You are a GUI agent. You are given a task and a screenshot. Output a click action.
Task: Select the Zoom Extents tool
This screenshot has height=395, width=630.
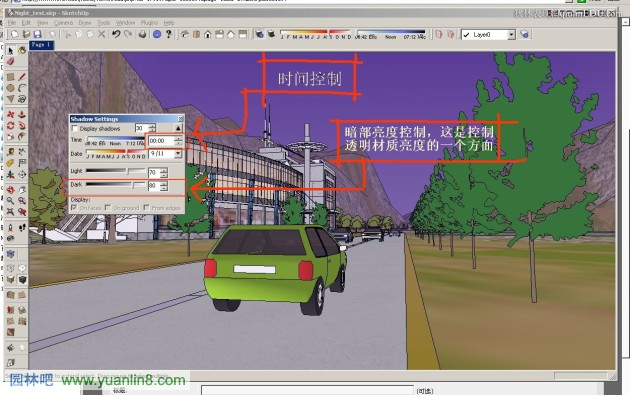(x=10, y=211)
